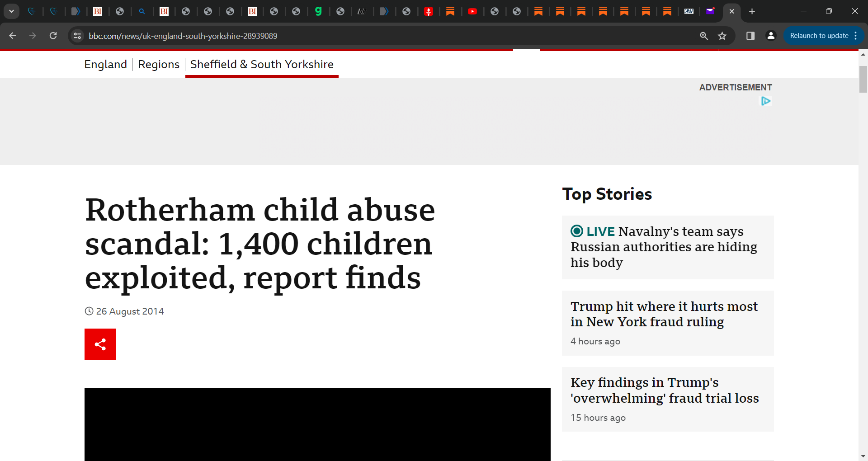Click the '26 August 2014' date

point(130,311)
